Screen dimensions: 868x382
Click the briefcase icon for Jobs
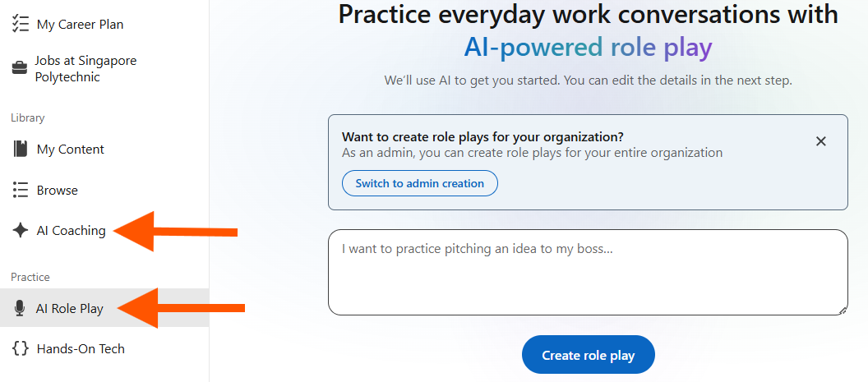point(20,69)
